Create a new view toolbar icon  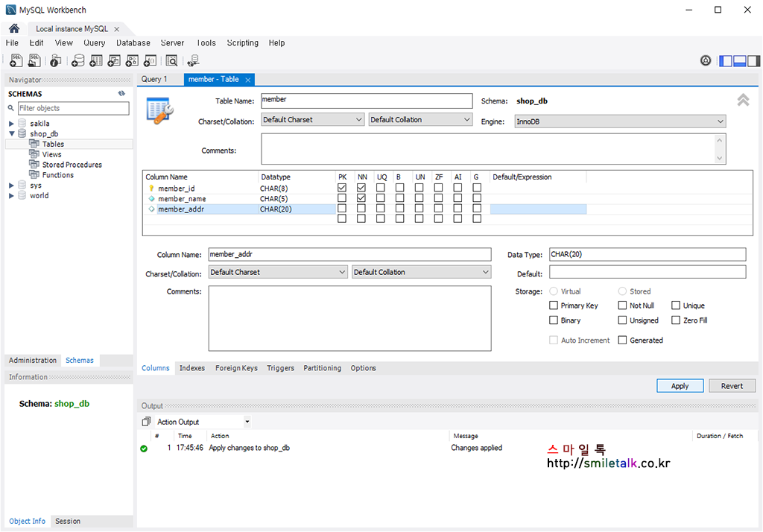114,60
